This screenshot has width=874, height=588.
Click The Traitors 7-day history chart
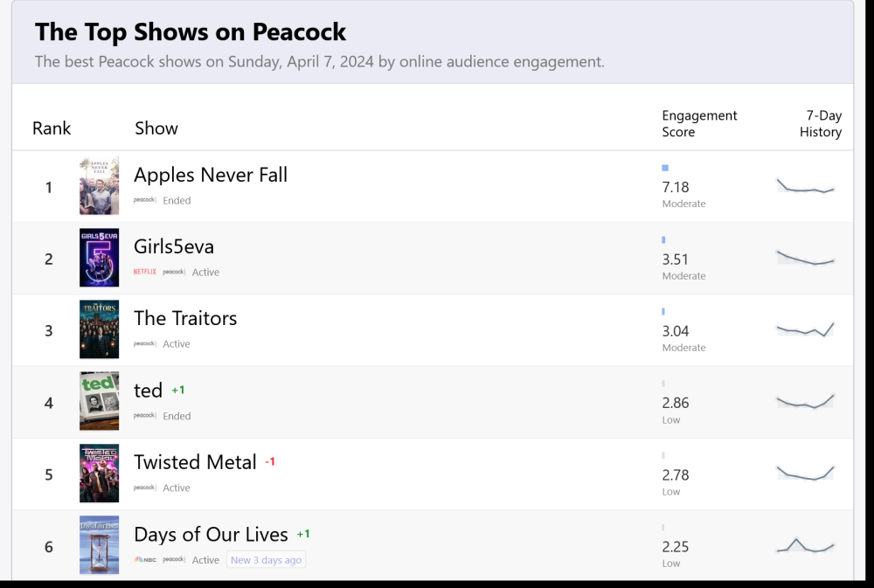806,329
